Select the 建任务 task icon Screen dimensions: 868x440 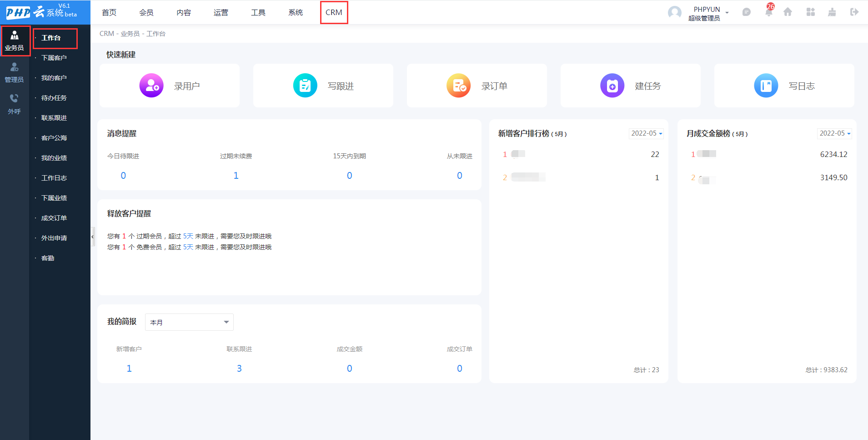[x=612, y=86]
